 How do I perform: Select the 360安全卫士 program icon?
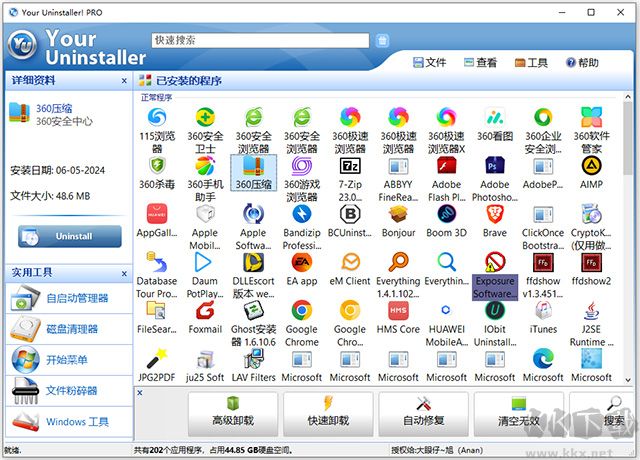click(x=205, y=117)
